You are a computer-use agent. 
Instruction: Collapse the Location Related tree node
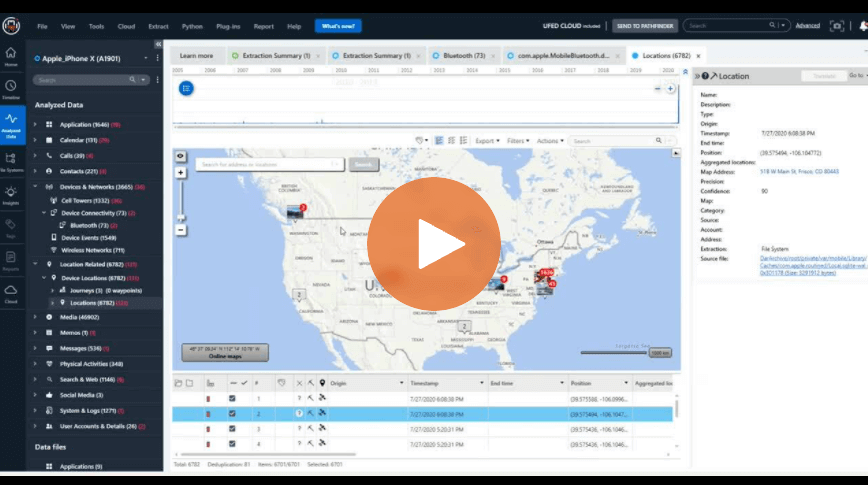click(x=35, y=264)
